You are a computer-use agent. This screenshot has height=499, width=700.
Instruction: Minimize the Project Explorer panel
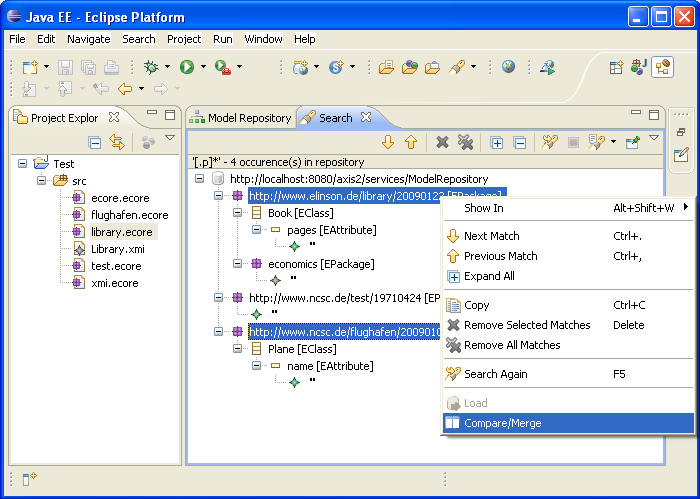tap(152, 113)
